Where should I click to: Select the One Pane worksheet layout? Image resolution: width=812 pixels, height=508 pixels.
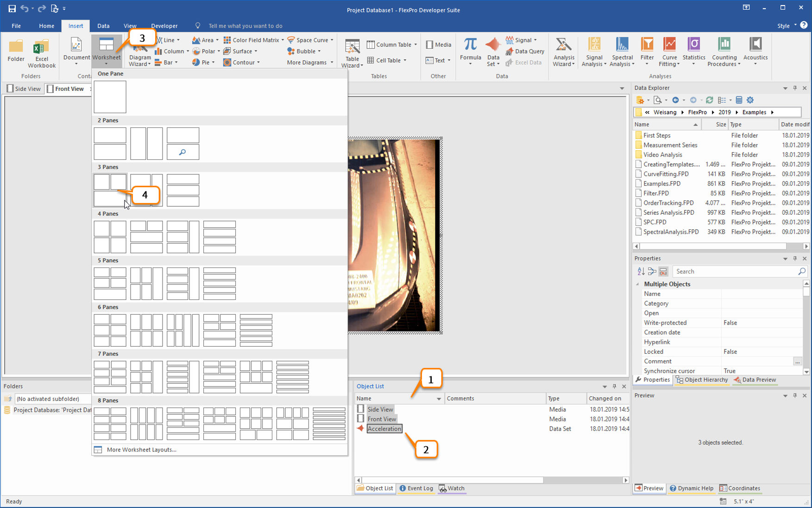[110, 97]
